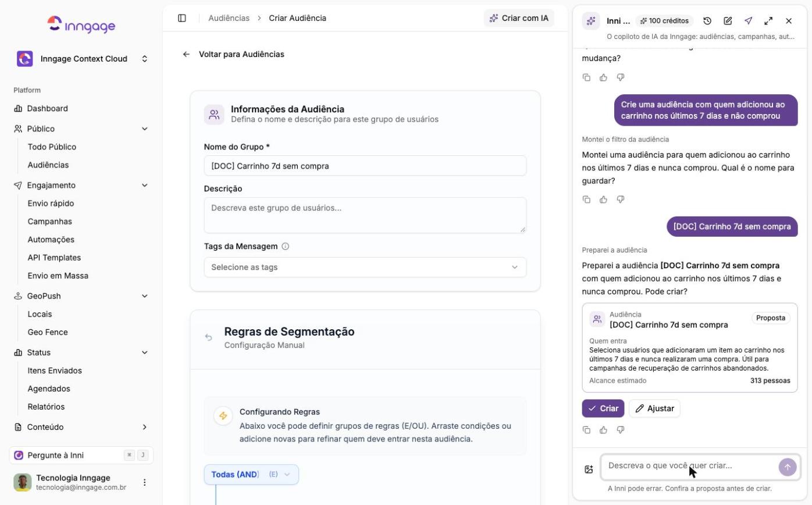Viewport: 812px width, 505px height.
Task: Go back via Voltar para Audiências
Action: click(x=233, y=54)
